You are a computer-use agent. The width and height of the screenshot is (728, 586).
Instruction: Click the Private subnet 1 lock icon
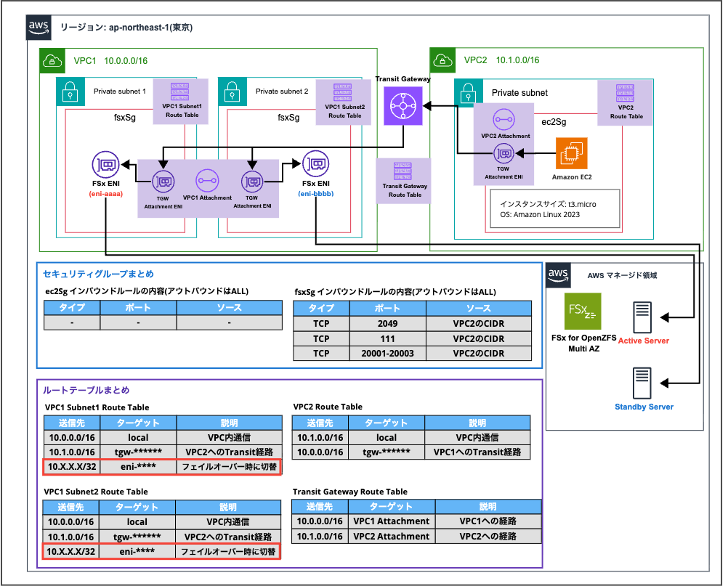point(70,92)
